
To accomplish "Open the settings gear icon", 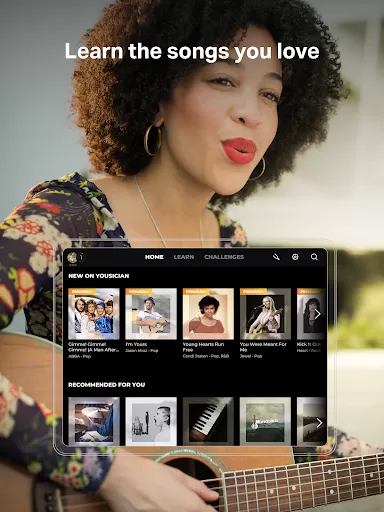I will click(x=295, y=257).
